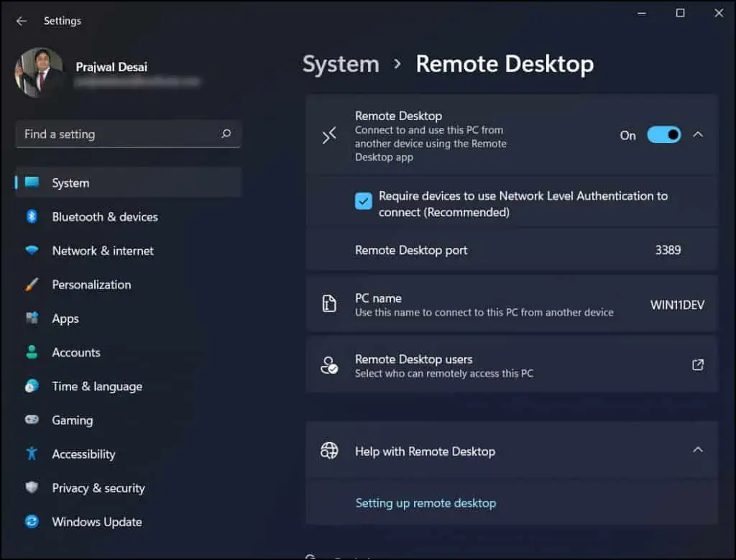Go to Privacy & security label

coord(98,488)
